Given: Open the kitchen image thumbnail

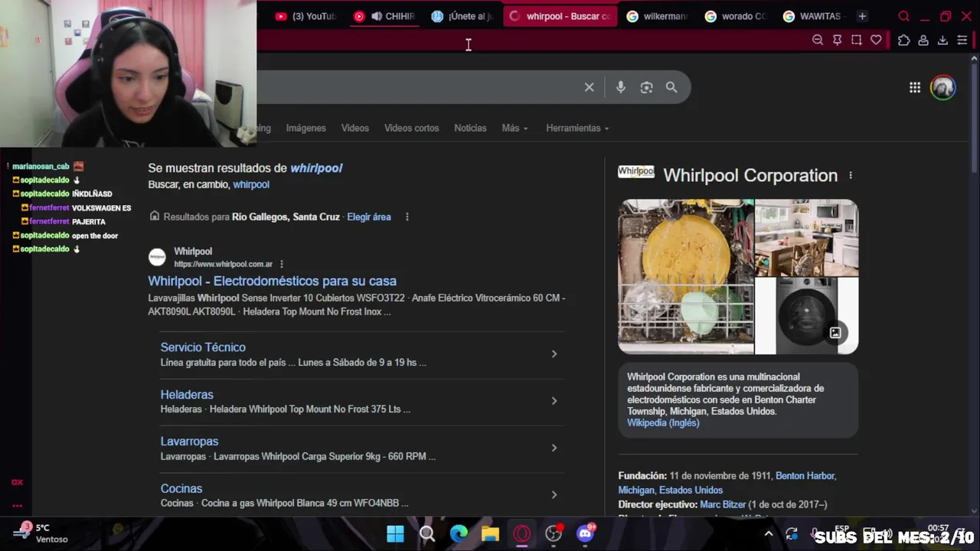Looking at the screenshot, I should coord(807,237).
